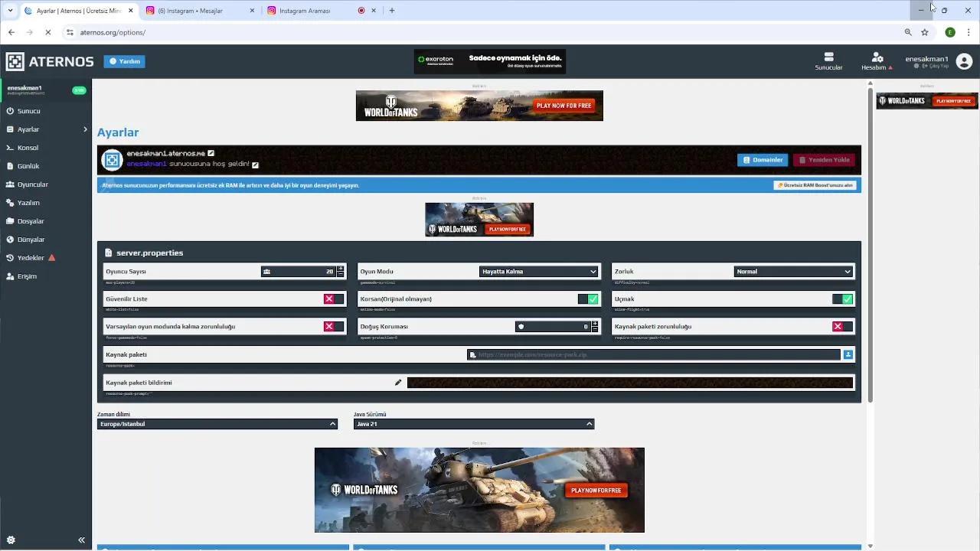Select Oyuncular in the sidebar
This screenshot has height=551, width=980.
32,184
